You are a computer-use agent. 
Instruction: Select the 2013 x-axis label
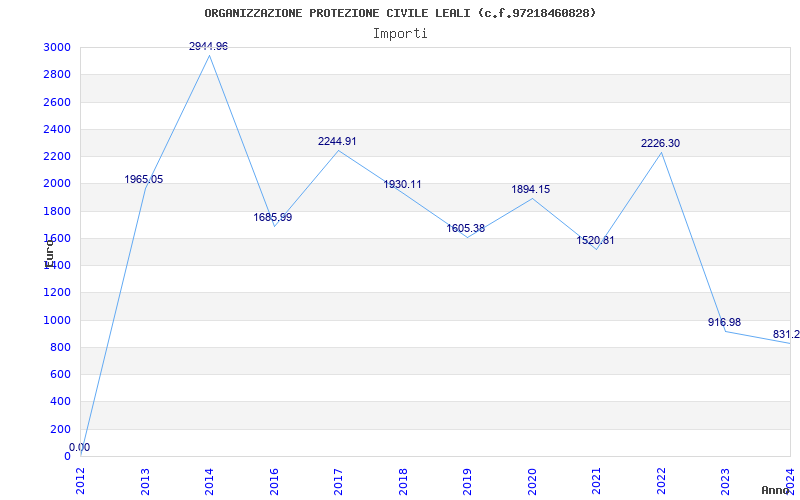(x=145, y=481)
